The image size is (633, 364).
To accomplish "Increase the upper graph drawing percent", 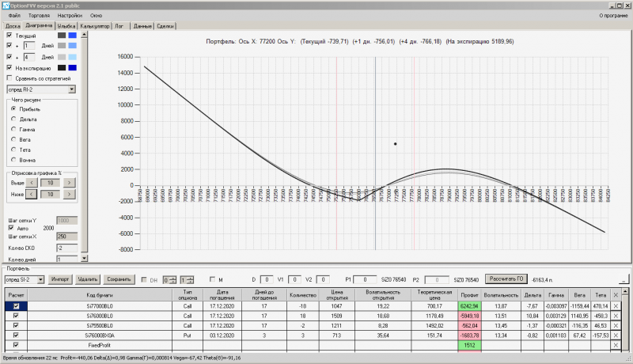I will coord(69,183).
